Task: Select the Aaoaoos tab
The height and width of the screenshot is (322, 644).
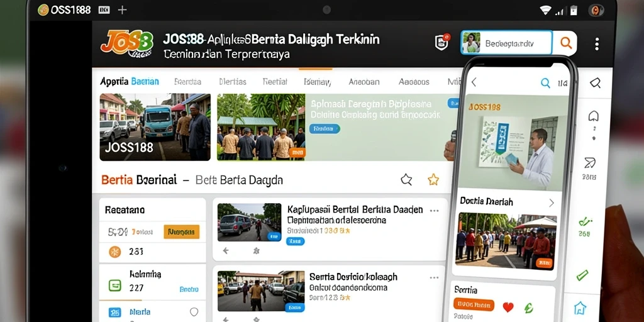Action: coord(414,82)
